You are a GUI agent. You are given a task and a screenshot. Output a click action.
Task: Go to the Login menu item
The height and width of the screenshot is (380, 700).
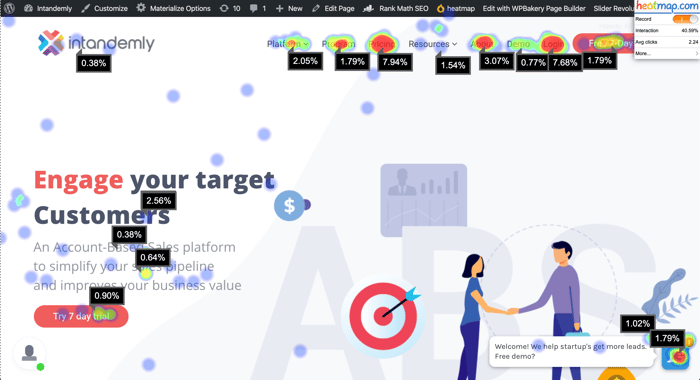(553, 44)
